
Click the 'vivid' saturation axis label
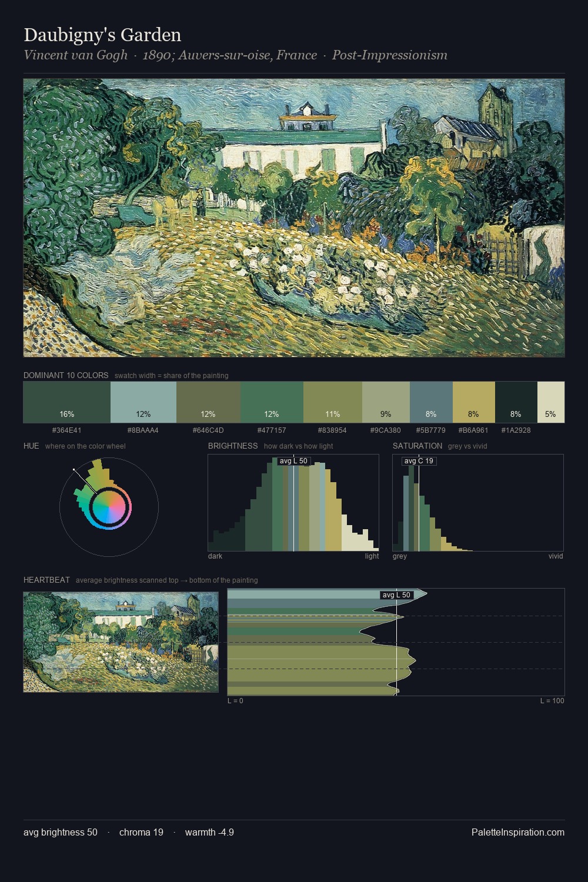556,556
